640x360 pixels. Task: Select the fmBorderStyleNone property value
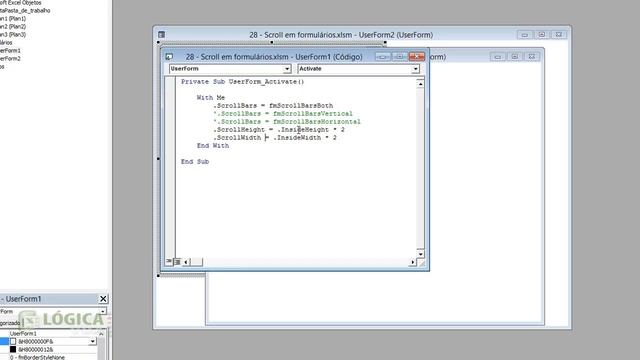pyautogui.click(x=37, y=357)
